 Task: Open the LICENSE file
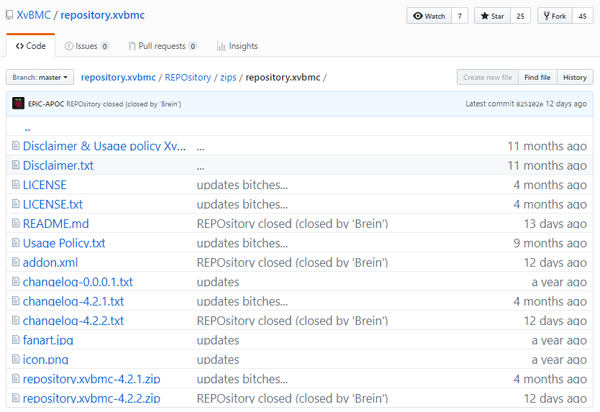pos(45,185)
